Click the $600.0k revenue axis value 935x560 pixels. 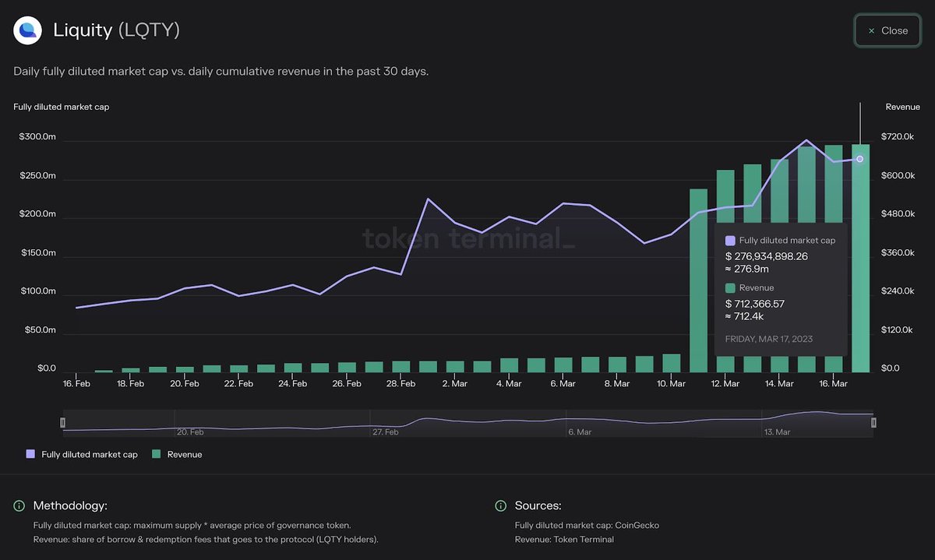click(897, 176)
